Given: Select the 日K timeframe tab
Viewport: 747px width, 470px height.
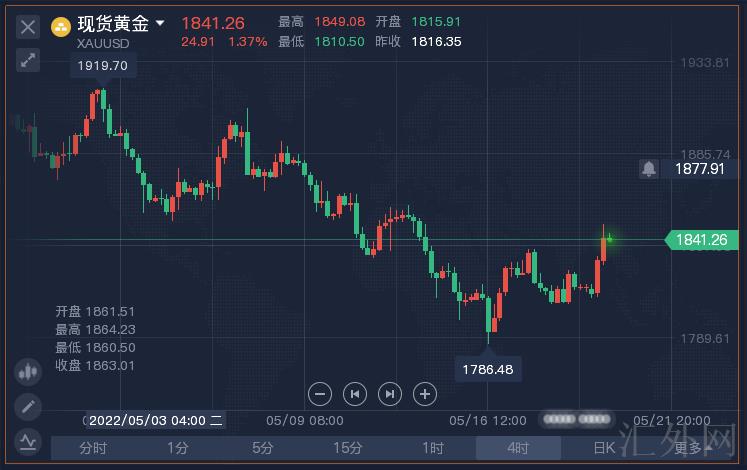Looking at the screenshot, I should tap(603, 448).
